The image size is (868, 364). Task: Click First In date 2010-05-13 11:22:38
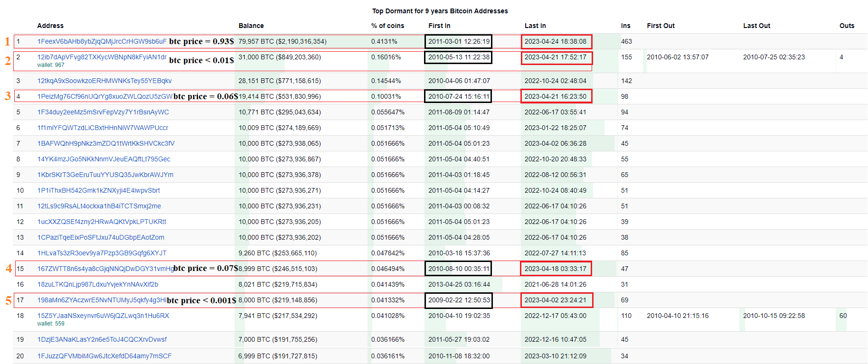[459, 57]
